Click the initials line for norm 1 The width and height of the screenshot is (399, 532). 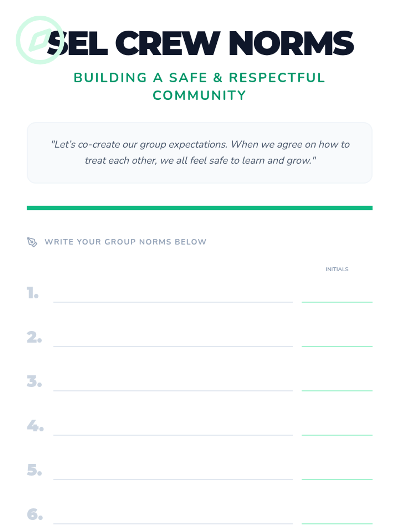point(337,301)
